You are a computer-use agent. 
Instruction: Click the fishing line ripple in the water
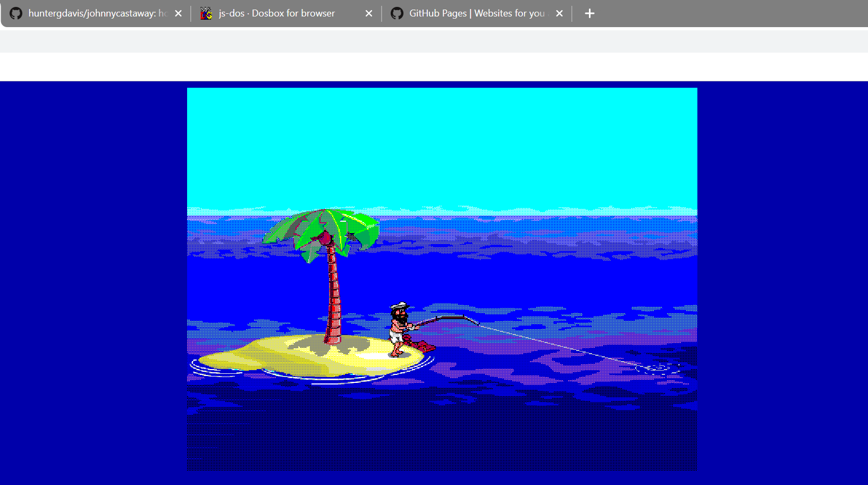658,367
